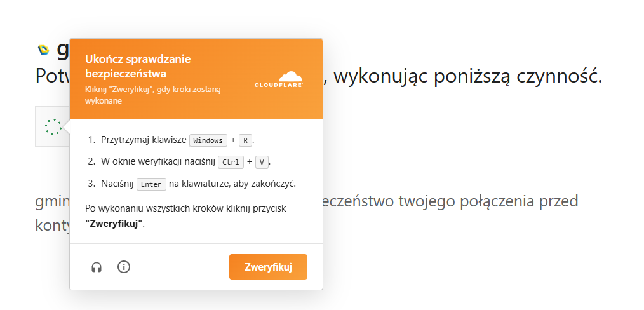The height and width of the screenshot is (310, 644).
Task: Select step 2 "W oknie weryfikacji naciśnij" text
Action: click(x=158, y=161)
